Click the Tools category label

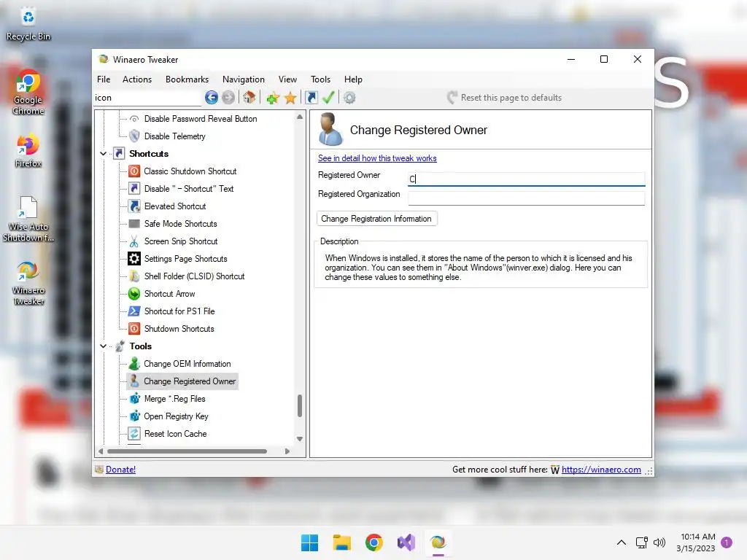point(141,346)
